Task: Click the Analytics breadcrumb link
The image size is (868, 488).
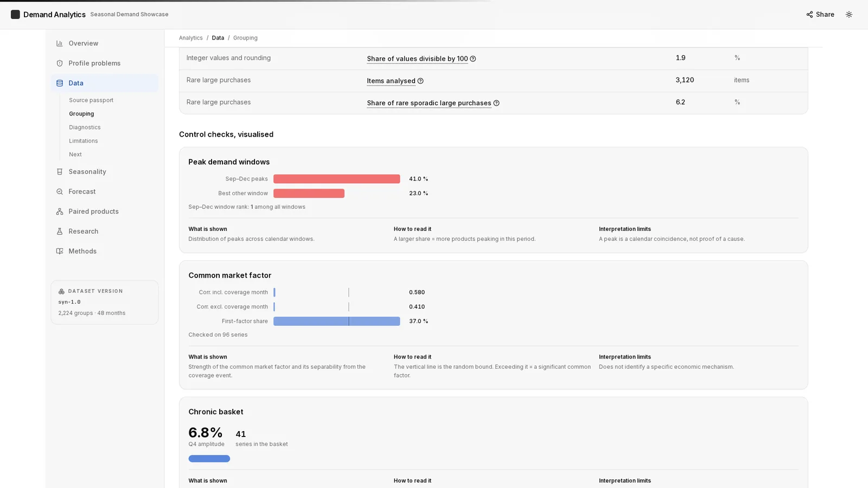Action: coord(191,38)
